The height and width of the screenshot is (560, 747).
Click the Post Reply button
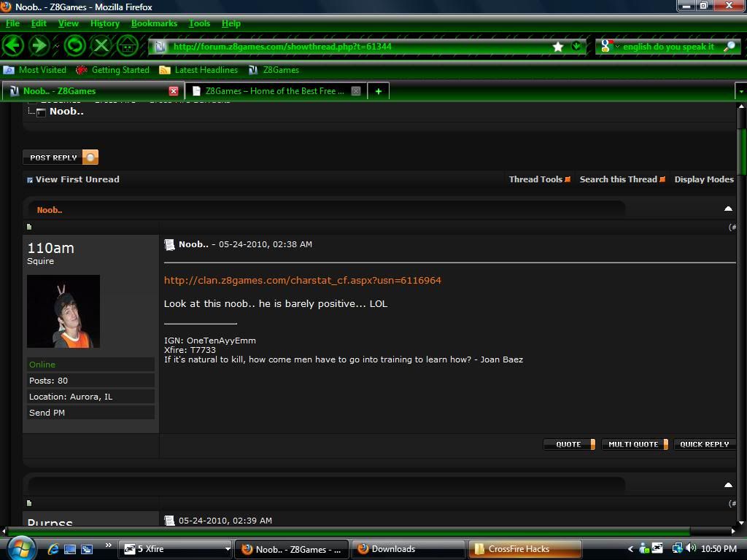(61, 157)
